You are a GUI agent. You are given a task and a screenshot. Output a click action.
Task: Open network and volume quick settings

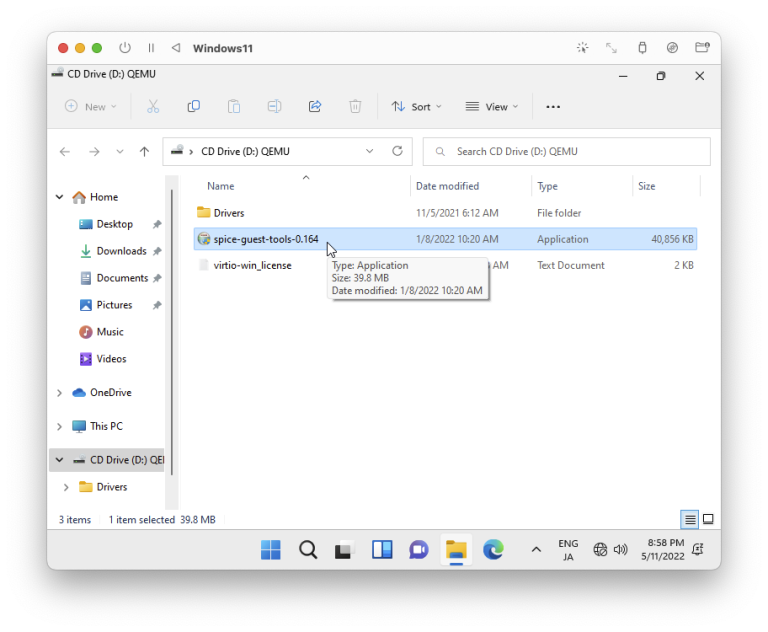610,550
